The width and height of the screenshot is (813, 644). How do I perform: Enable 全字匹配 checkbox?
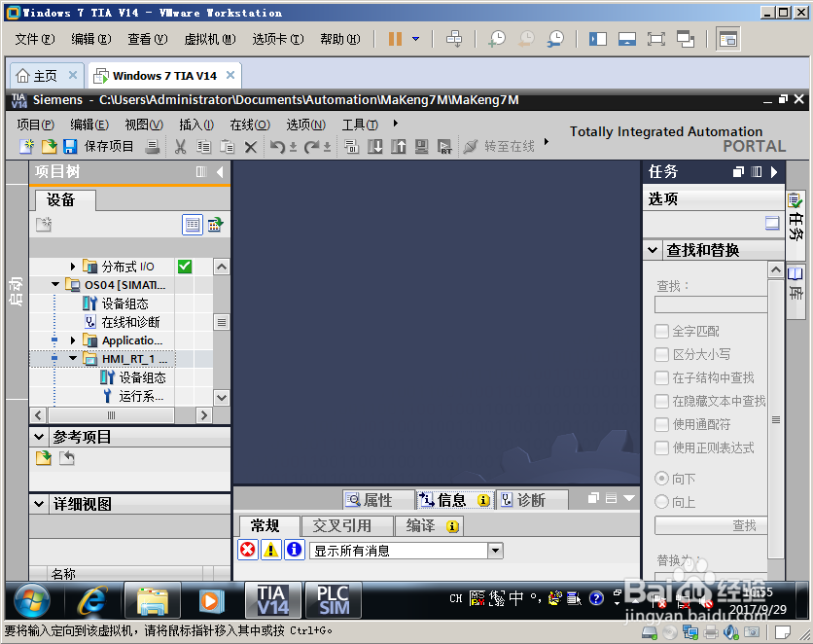(661, 331)
